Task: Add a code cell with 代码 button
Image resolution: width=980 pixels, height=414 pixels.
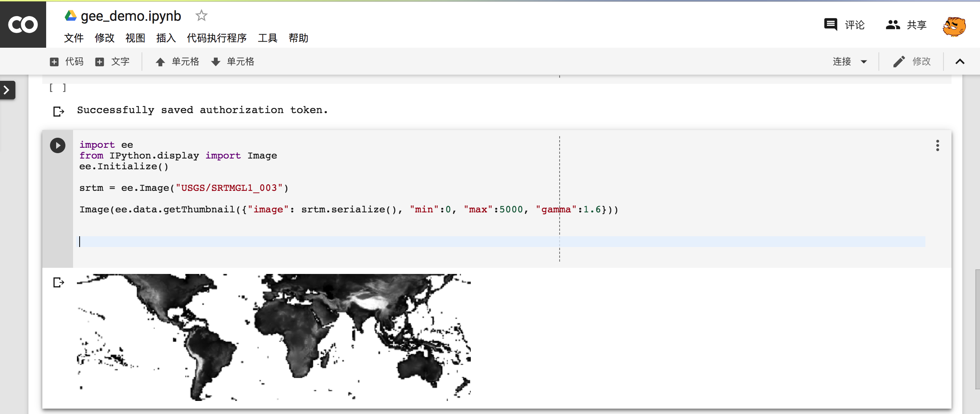Action: 67,62
